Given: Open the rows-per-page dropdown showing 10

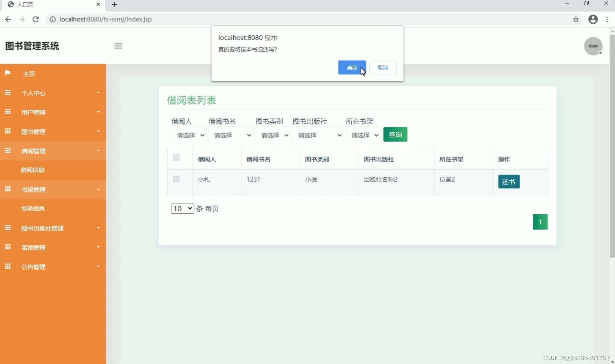Looking at the screenshot, I should [183, 209].
